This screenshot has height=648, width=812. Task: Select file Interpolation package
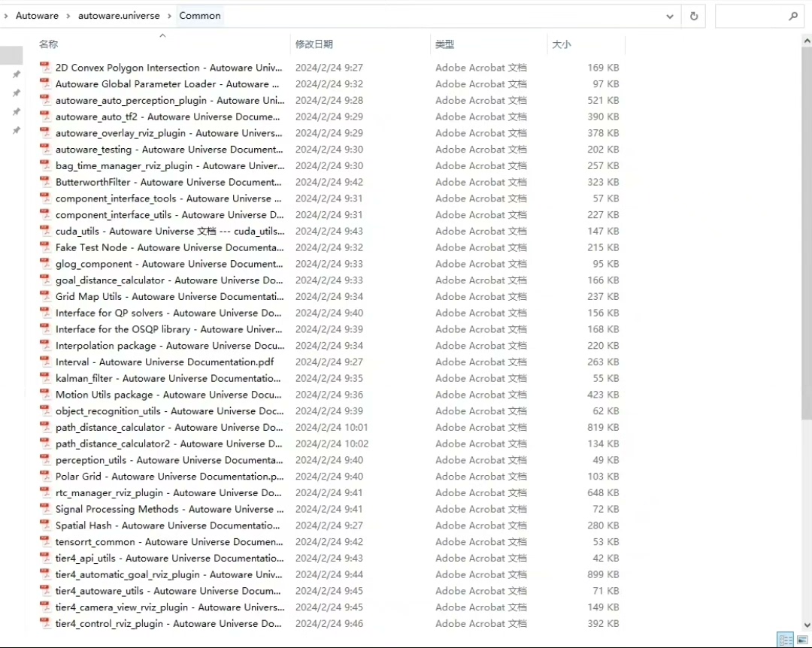[x=170, y=346]
